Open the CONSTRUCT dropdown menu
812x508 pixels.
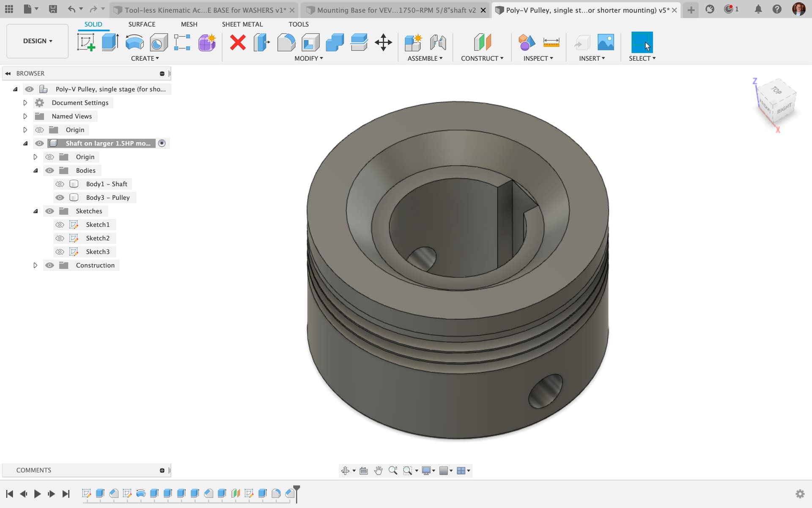tap(482, 58)
